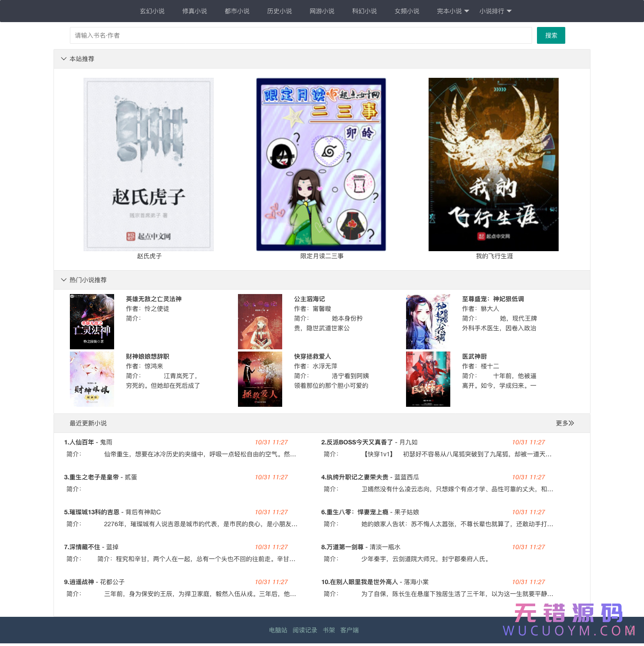
Task: Open the 英雄无敌之亡灵法神 cover image
Action: (x=92, y=321)
